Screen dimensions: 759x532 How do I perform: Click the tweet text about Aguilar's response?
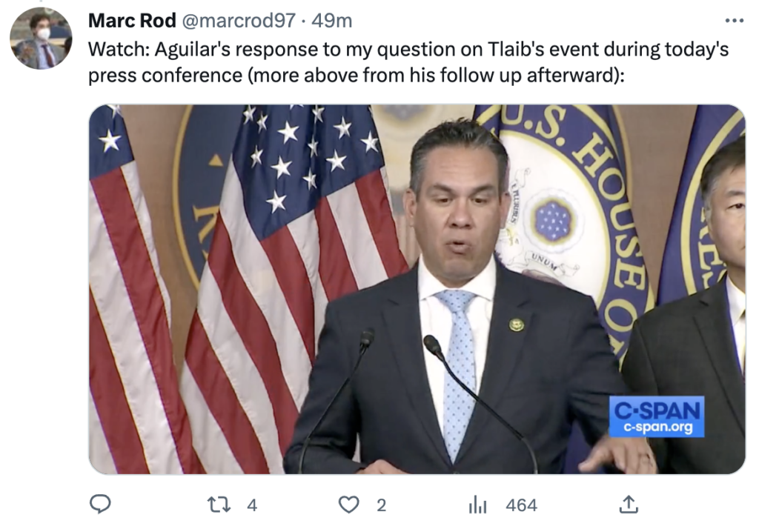(408, 62)
